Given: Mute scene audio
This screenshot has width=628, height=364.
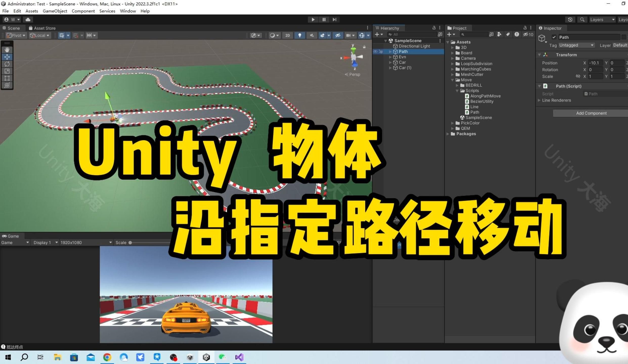Looking at the screenshot, I should pyautogui.click(x=312, y=35).
